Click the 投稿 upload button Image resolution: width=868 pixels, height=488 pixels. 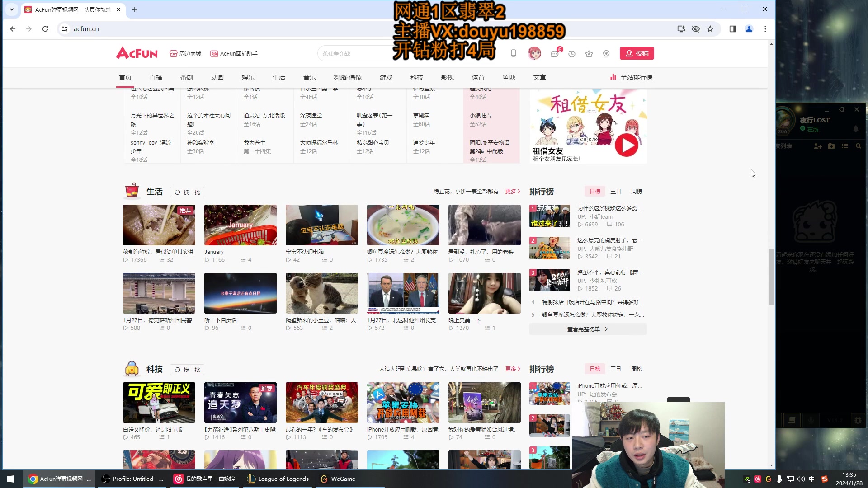pos(637,53)
